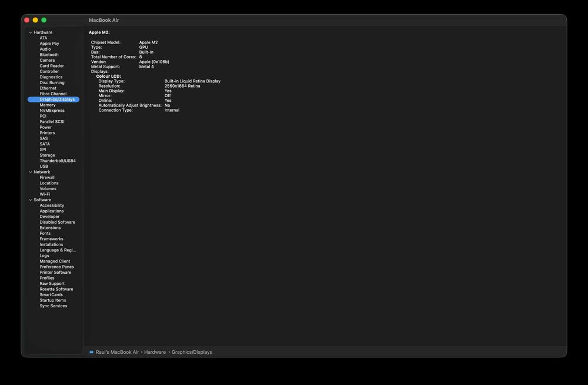Select Controller in the sidebar

click(49, 71)
